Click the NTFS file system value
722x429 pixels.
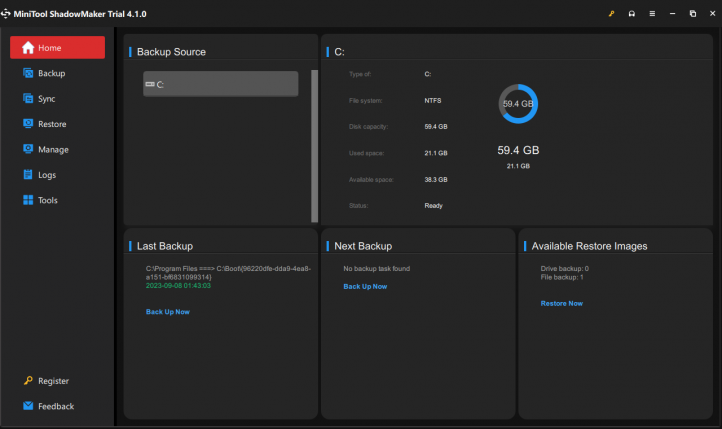(433, 100)
